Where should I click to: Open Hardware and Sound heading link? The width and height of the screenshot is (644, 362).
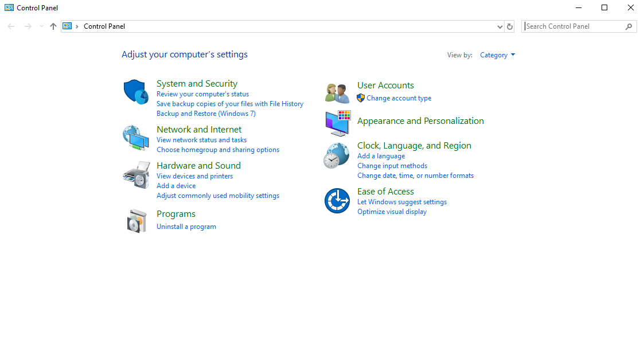tap(198, 166)
